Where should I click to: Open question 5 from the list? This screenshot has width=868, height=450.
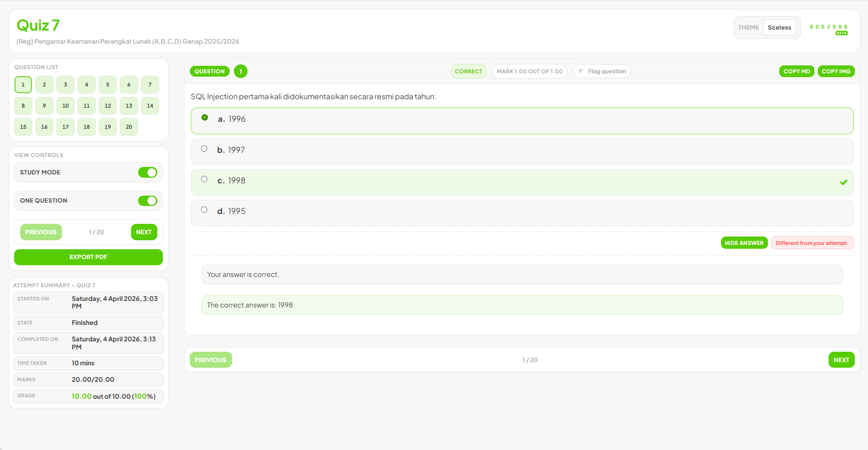click(108, 85)
